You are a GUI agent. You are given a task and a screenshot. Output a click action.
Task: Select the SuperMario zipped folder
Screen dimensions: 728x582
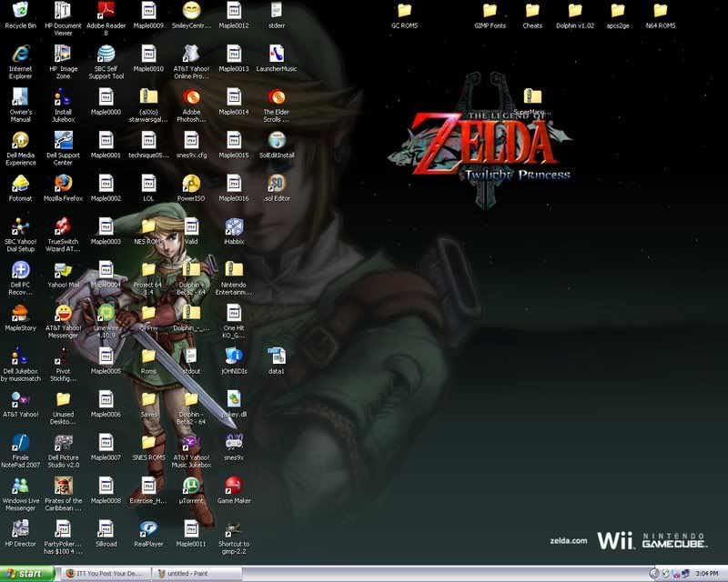coord(532,96)
